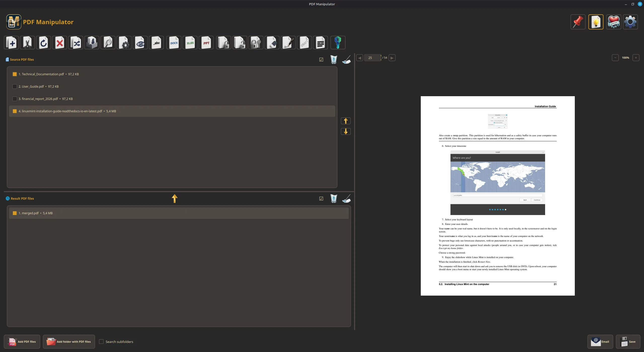Select the merged.pdf result row
Screen dimensions: 644x352
pos(179,213)
